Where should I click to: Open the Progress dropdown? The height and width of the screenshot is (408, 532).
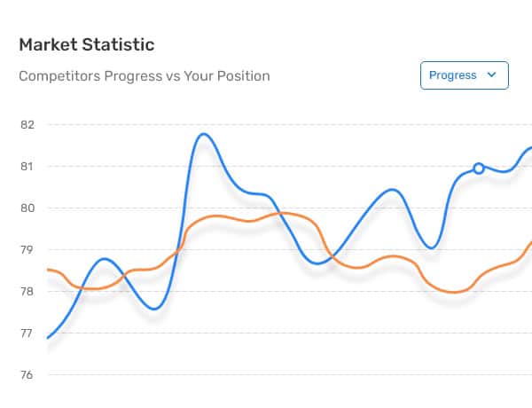[x=464, y=75]
